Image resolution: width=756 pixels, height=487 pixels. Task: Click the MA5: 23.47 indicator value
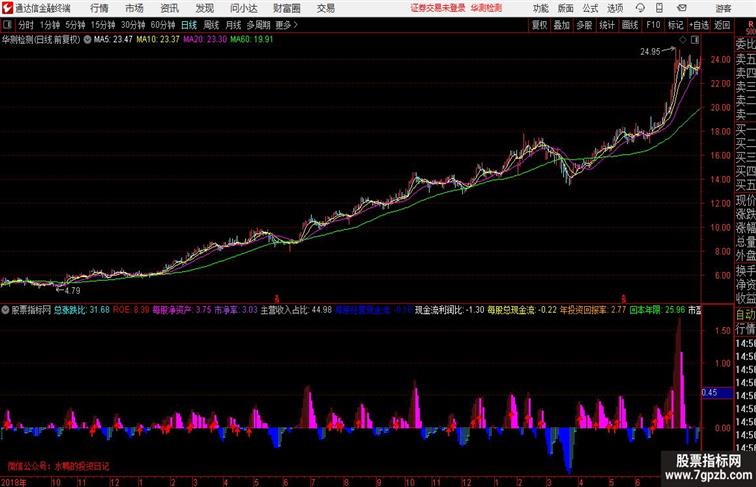click(x=113, y=40)
